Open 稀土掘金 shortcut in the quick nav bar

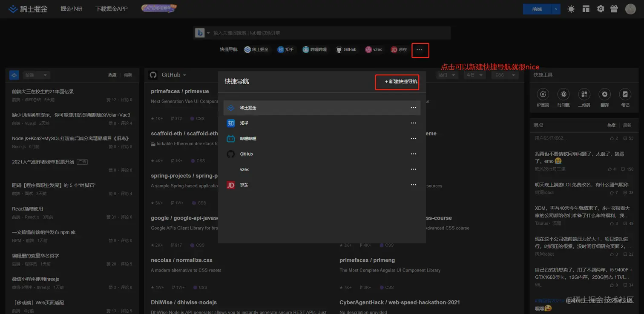[x=256, y=50]
